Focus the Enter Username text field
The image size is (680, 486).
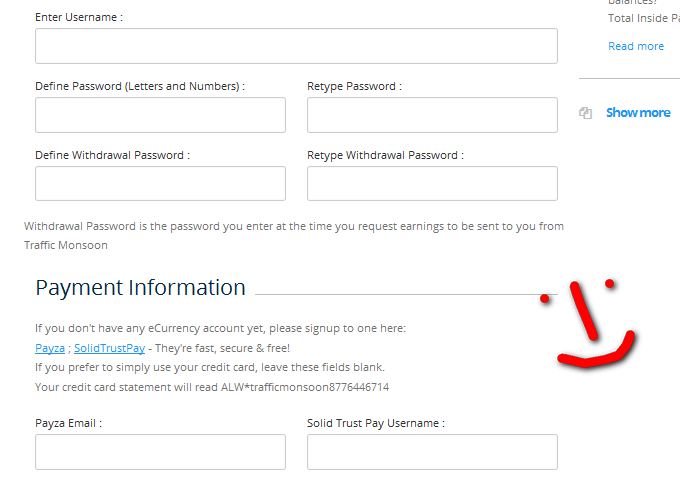pos(296,46)
